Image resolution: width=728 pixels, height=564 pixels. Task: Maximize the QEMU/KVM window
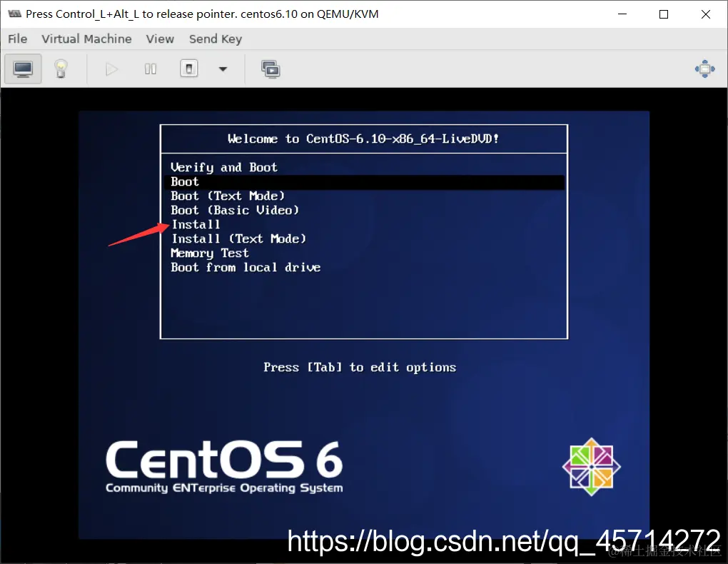click(664, 14)
